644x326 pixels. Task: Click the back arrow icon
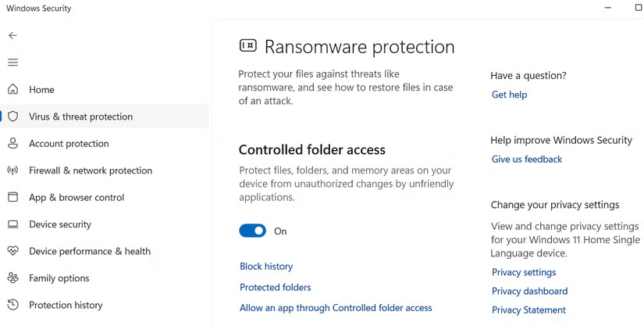[x=12, y=36]
